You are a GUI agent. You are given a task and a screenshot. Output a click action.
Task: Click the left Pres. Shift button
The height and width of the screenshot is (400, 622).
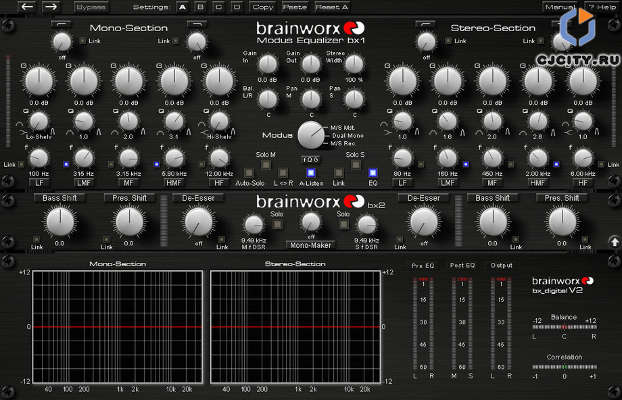(129, 198)
